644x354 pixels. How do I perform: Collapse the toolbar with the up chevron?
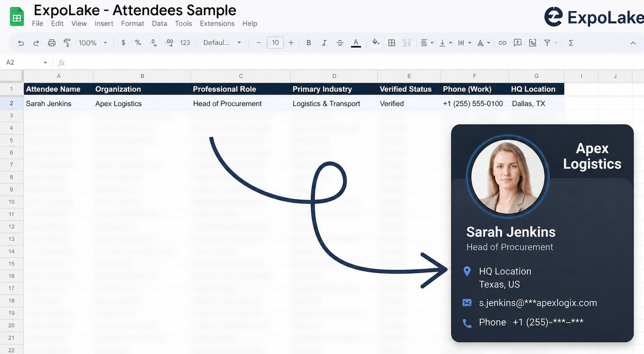tap(633, 43)
